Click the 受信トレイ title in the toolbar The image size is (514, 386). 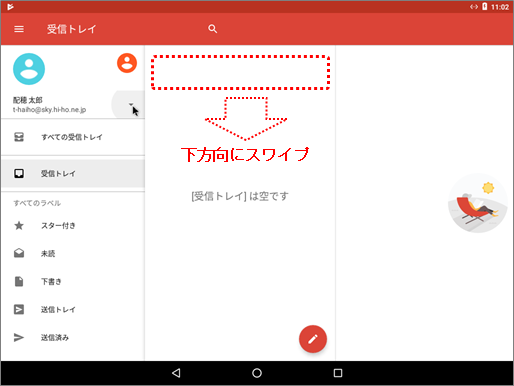point(71,29)
